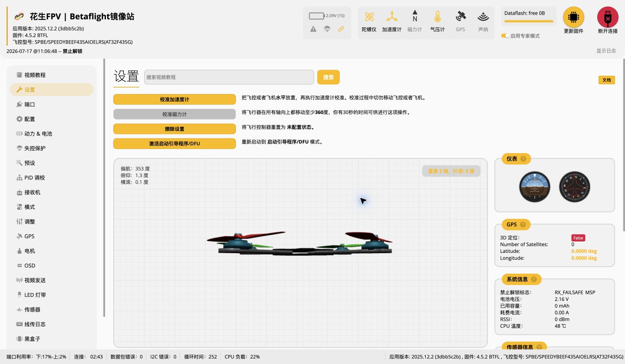Click the help icon beside 仪表
The image size is (625, 364).
[523, 159]
